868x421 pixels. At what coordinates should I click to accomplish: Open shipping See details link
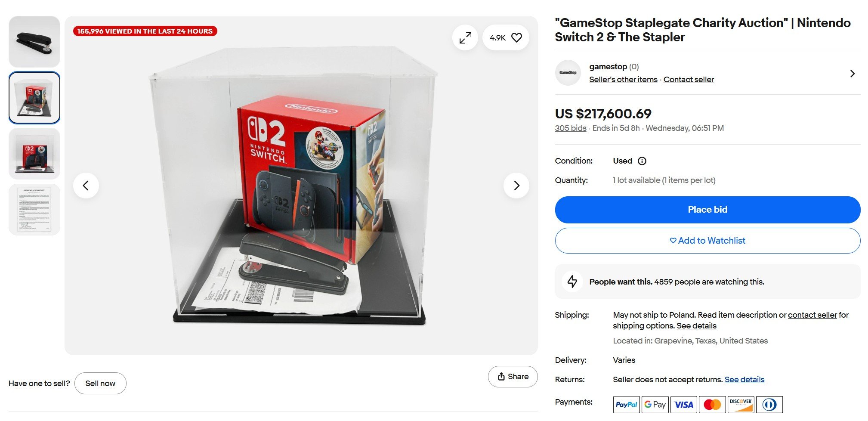point(696,326)
